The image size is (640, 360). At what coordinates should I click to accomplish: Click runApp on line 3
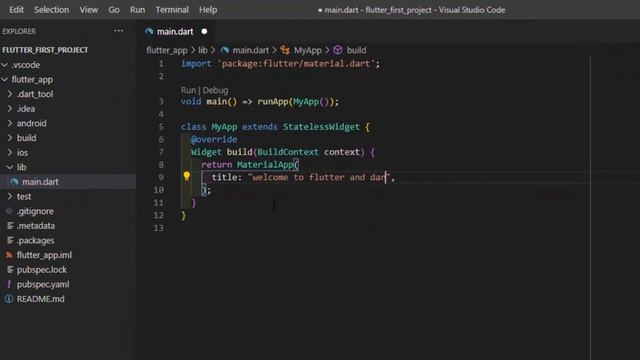pos(273,102)
